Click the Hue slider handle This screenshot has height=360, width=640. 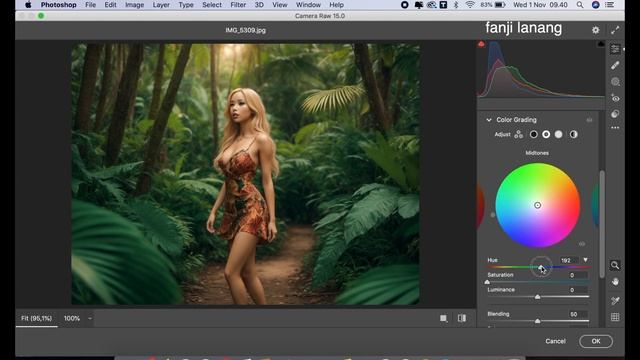point(541,267)
